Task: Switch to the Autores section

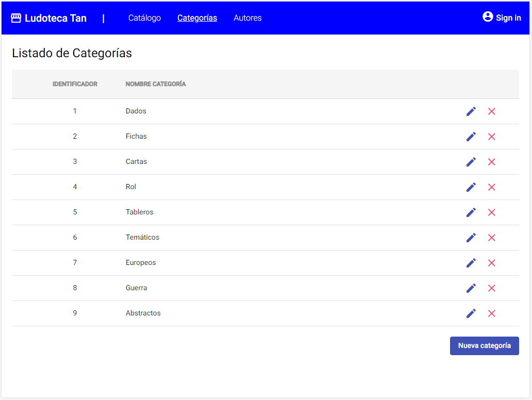Action: tap(247, 18)
